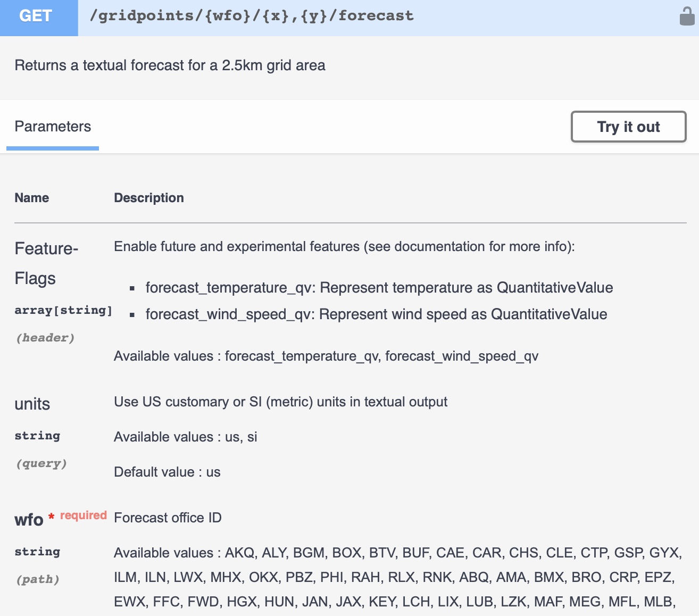
Task: Click the wfo parameter name
Action: click(29, 520)
